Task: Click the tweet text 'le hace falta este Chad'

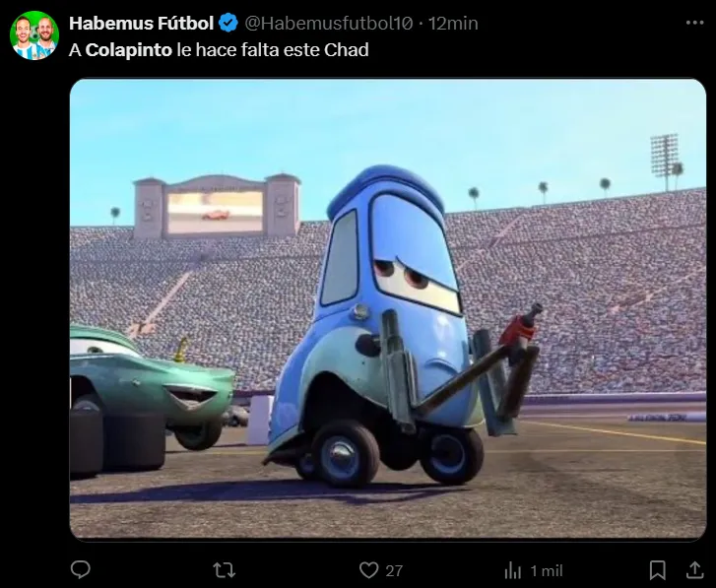Action: (273, 50)
